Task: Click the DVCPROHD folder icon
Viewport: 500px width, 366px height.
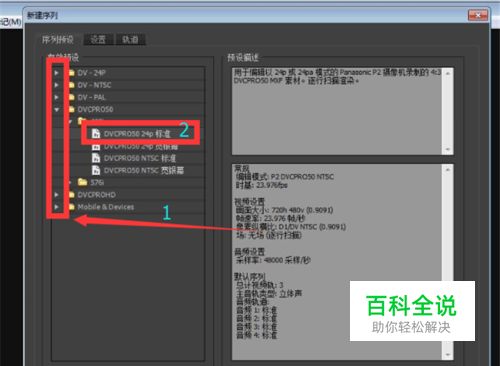Action: (72, 195)
